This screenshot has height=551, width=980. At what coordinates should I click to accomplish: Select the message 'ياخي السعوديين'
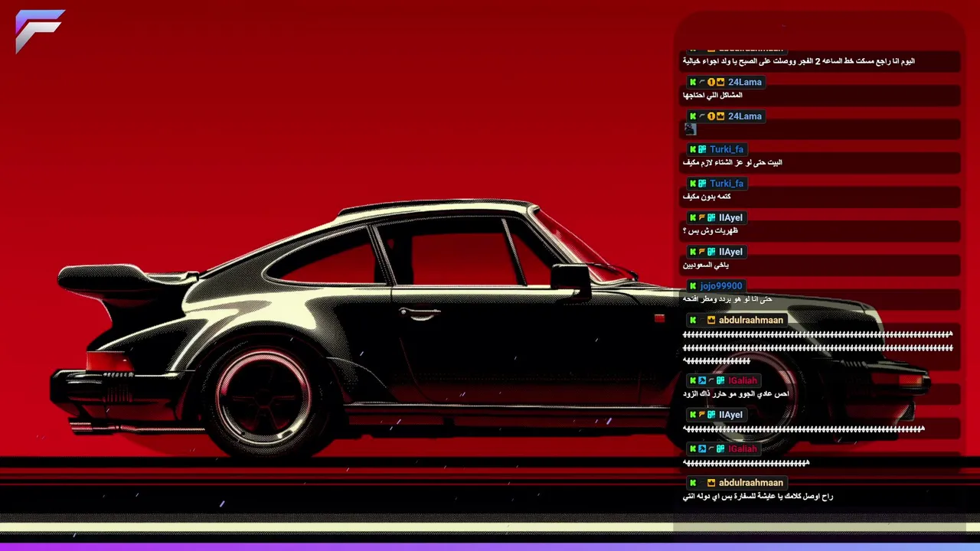pos(706,265)
